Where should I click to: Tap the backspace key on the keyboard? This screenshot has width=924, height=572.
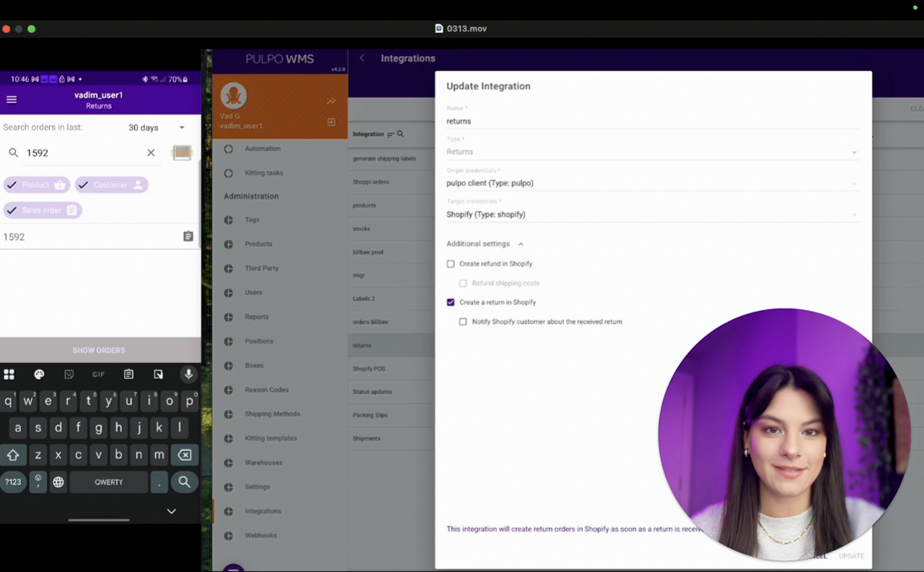184,455
